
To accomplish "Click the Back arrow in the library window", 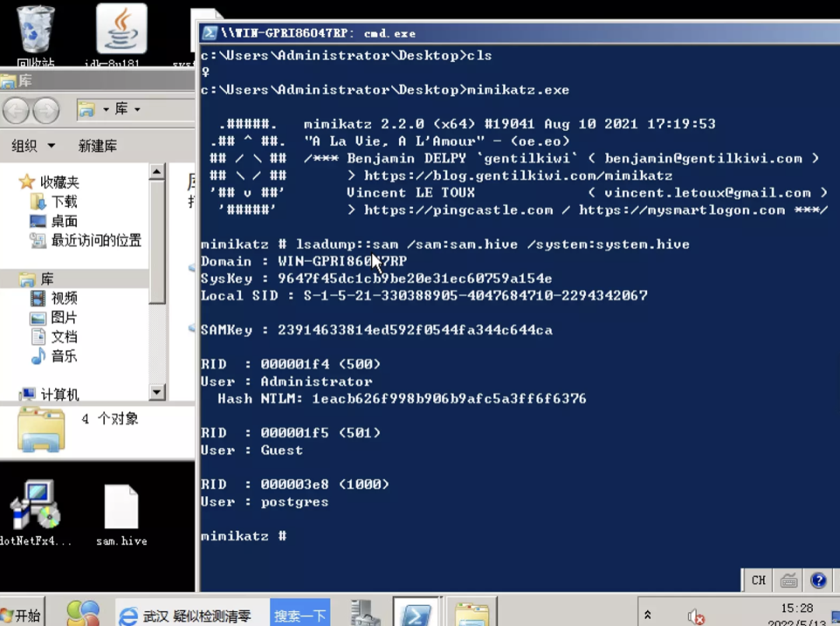I will tap(16, 110).
